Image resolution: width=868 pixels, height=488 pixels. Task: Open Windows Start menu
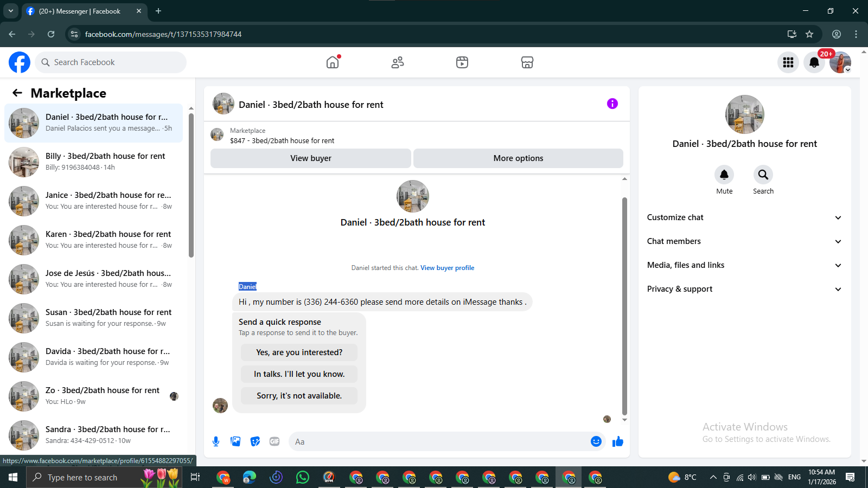coord(13,477)
